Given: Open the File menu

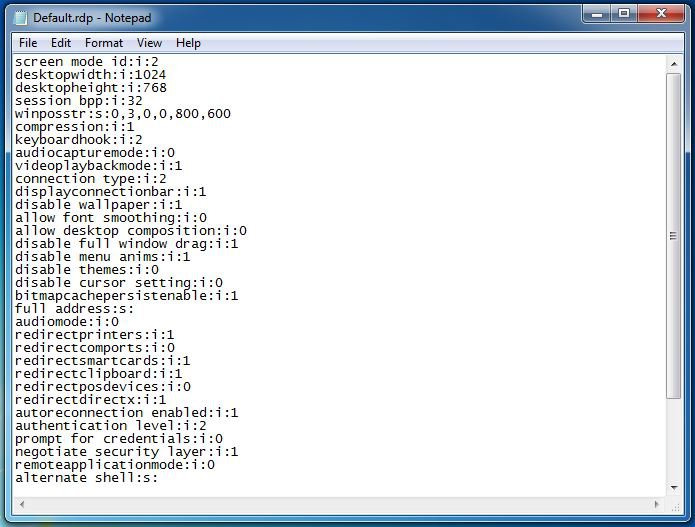Looking at the screenshot, I should [28, 43].
